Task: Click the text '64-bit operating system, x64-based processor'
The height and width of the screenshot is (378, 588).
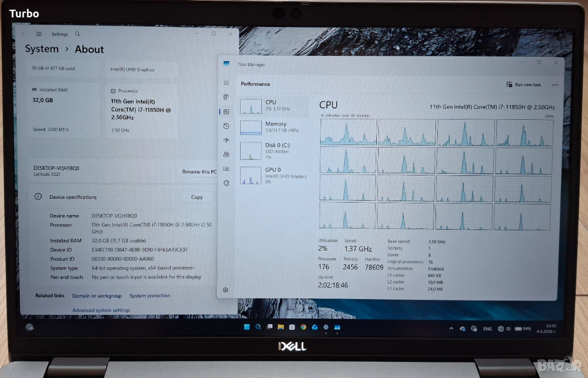Action: click(x=143, y=268)
